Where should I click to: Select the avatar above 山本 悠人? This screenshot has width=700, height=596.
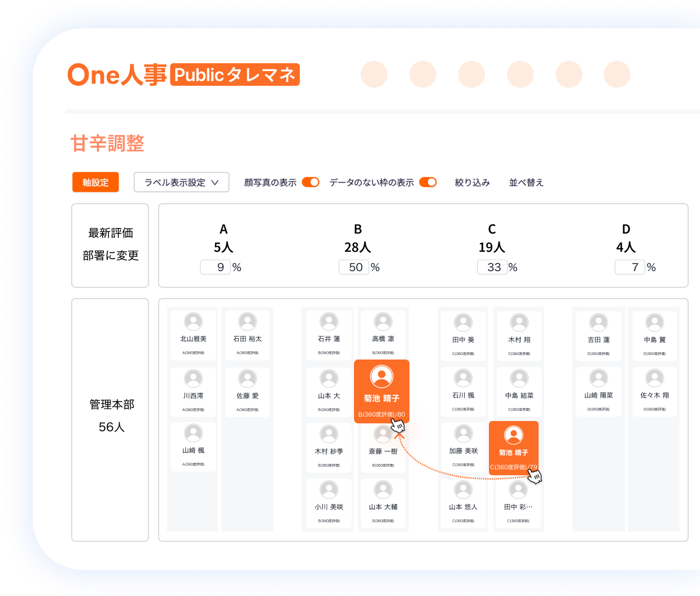point(463,489)
